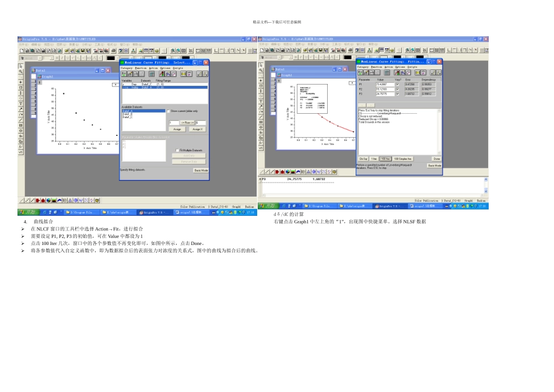Select Data1_B in Available Datasets list
Image resolution: width=554 pixels, height=392 pixels.
click(143, 114)
